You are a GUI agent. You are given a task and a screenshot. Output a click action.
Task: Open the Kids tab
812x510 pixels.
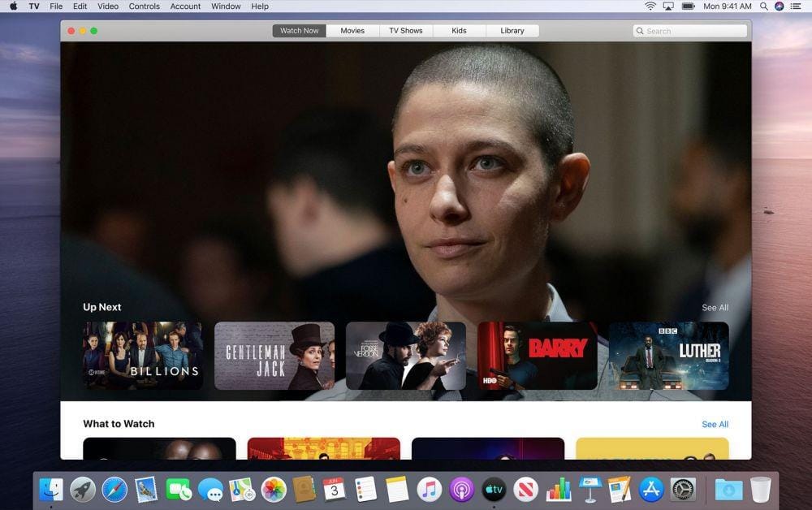459,30
